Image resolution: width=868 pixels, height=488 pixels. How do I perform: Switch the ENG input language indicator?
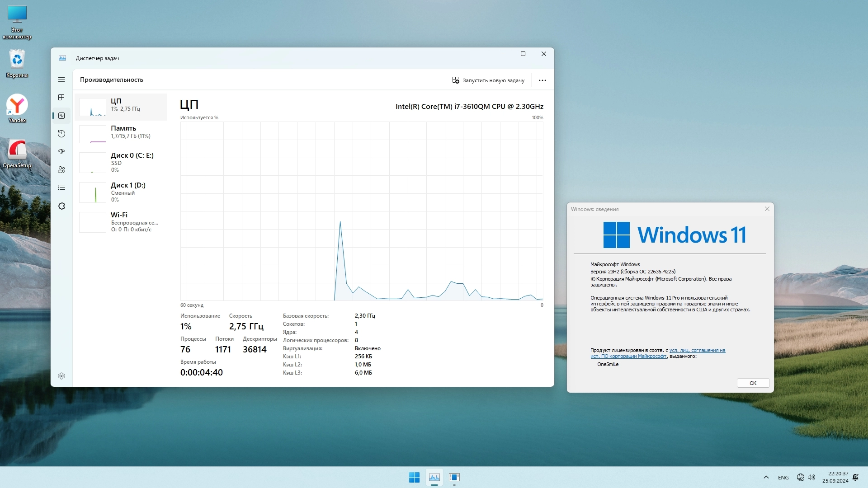coord(783,478)
